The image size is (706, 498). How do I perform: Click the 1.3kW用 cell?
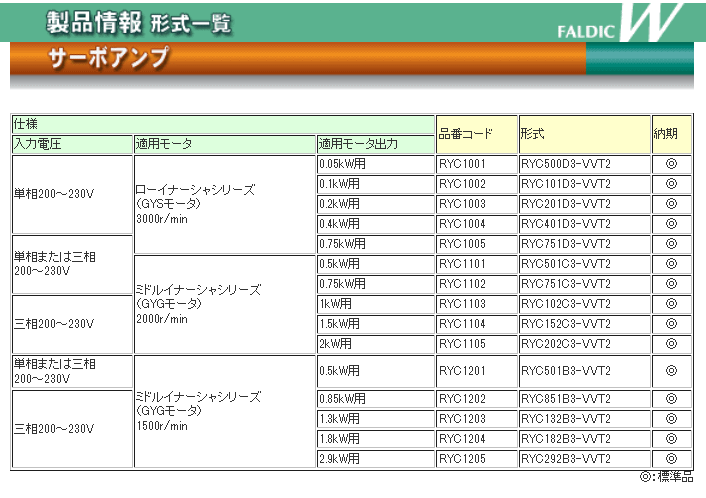[x=376, y=419]
